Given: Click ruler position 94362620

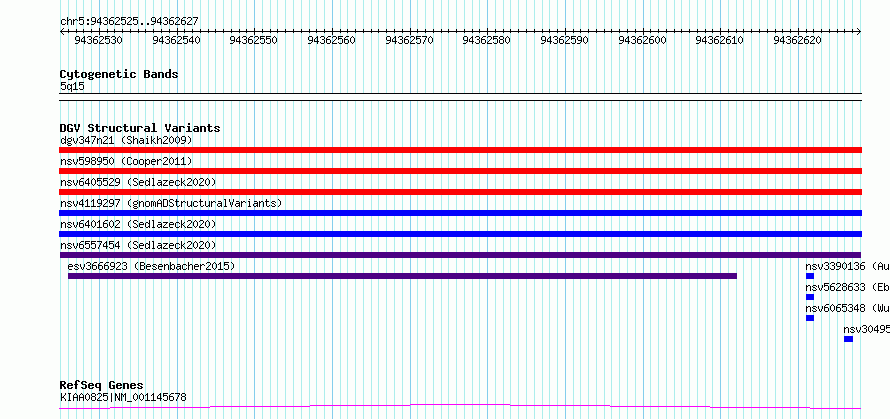Looking at the screenshot, I should coord(798,40).
